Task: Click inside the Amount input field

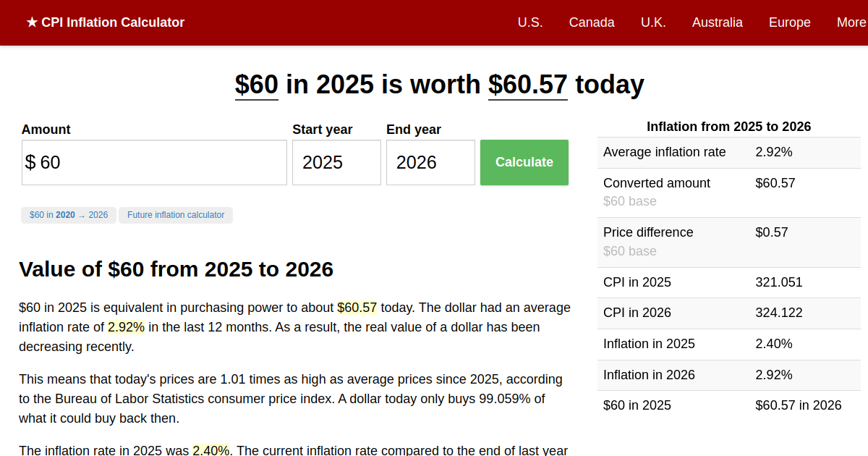Action: tap(153, 162)
